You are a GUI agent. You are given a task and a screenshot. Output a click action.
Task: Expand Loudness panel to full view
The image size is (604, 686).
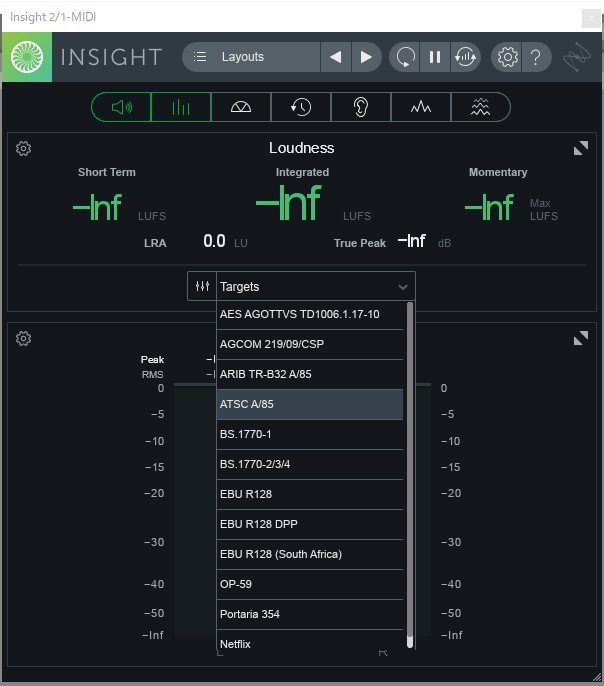click(x=581, y=148)
